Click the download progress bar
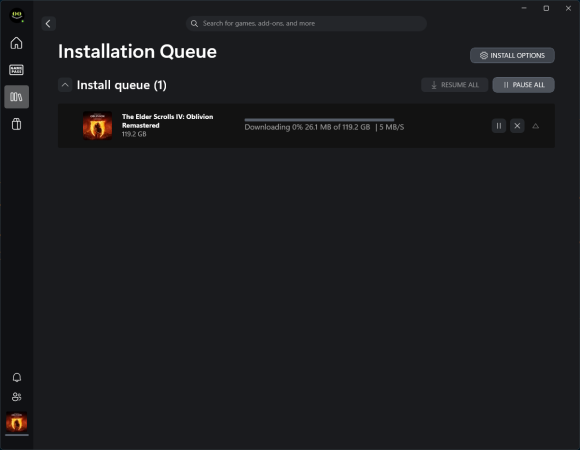Screen dimensions: 580x450 (x=319, y=120)
